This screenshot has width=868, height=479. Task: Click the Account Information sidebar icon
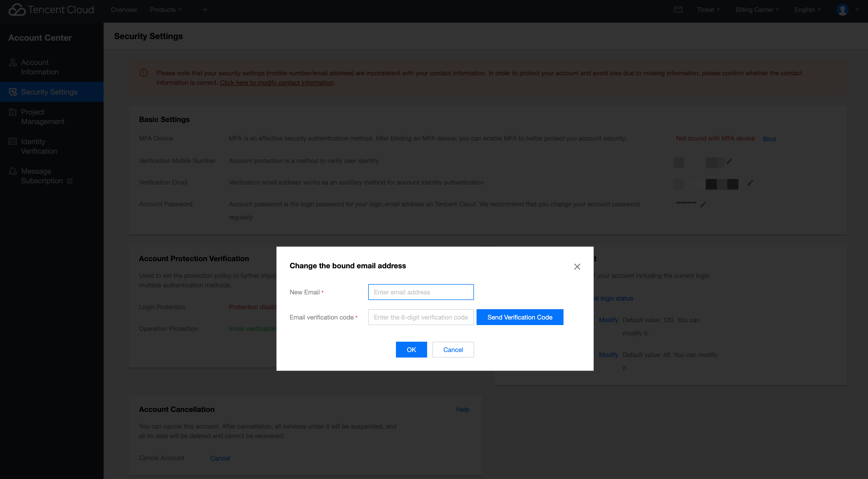click(x=13, y=63)
